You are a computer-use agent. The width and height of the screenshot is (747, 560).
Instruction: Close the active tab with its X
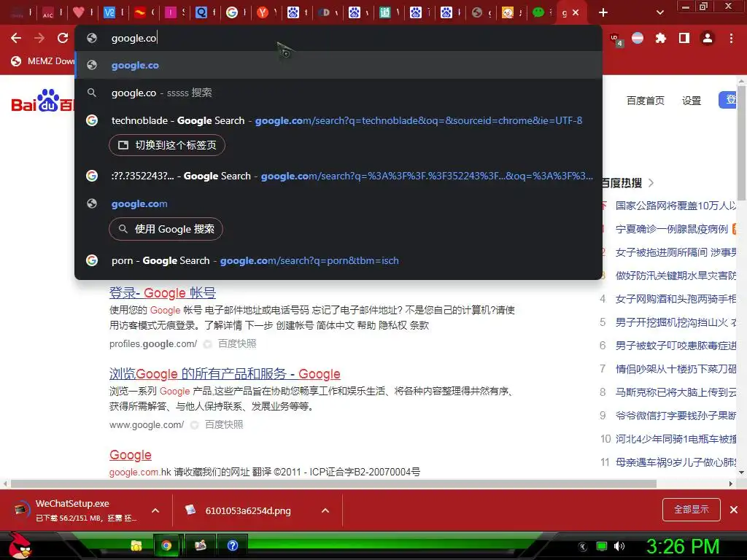(x=576, y=12)
